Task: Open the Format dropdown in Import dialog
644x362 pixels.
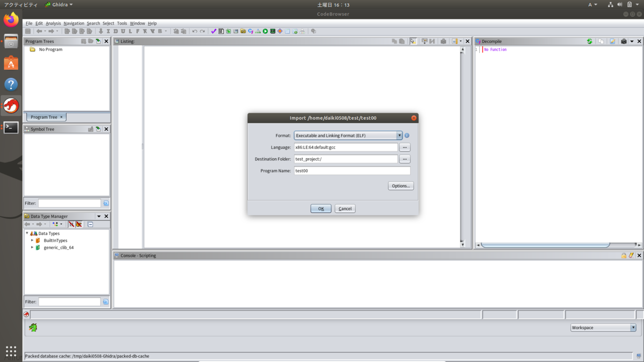Action: pos(399,136)
